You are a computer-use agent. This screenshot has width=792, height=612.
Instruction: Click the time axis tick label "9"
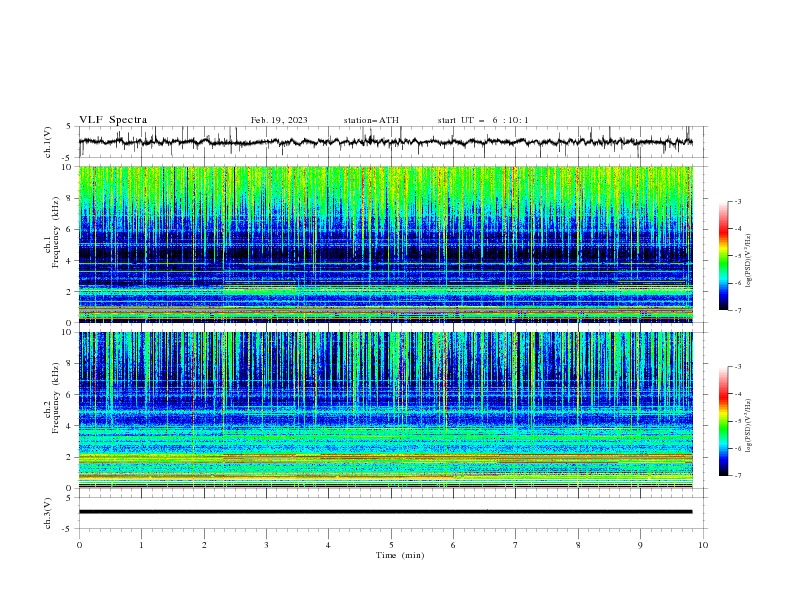click(640, 545)
